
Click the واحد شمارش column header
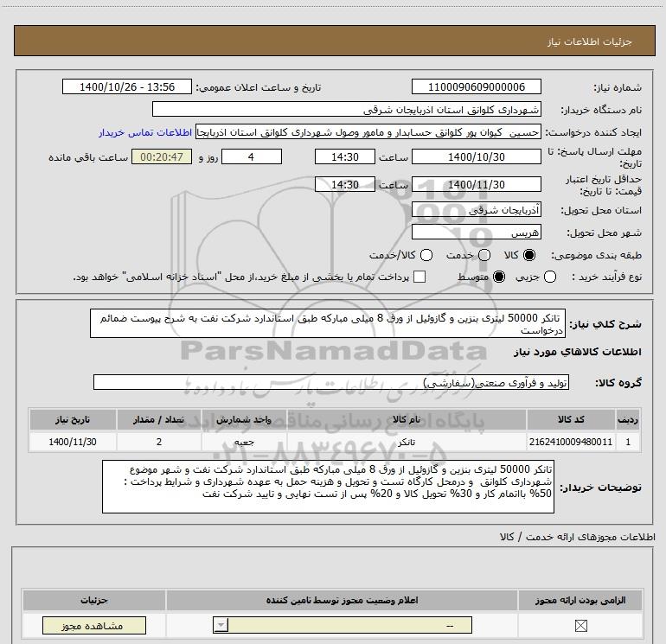click(x=244, y=419)
